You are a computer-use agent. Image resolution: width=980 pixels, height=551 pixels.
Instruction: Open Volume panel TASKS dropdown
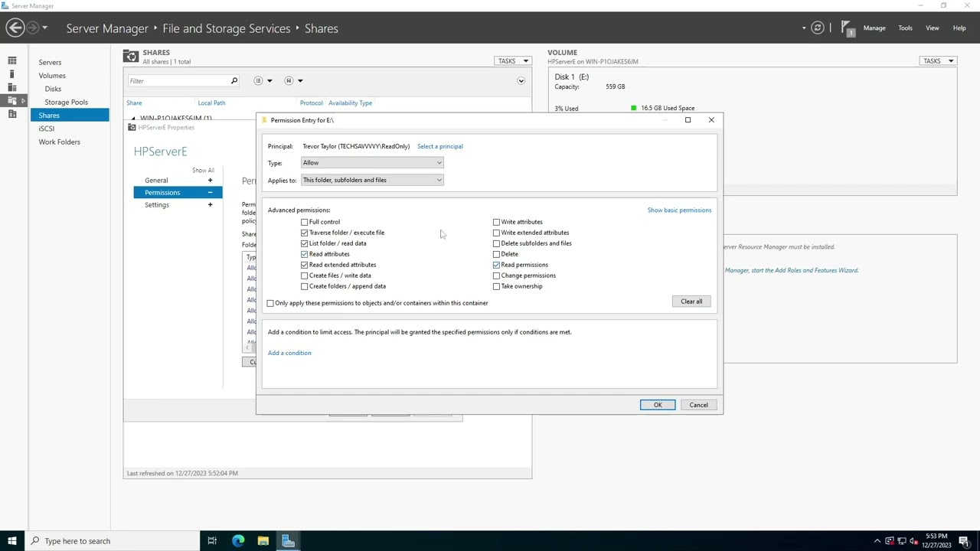tap(938, 60)
